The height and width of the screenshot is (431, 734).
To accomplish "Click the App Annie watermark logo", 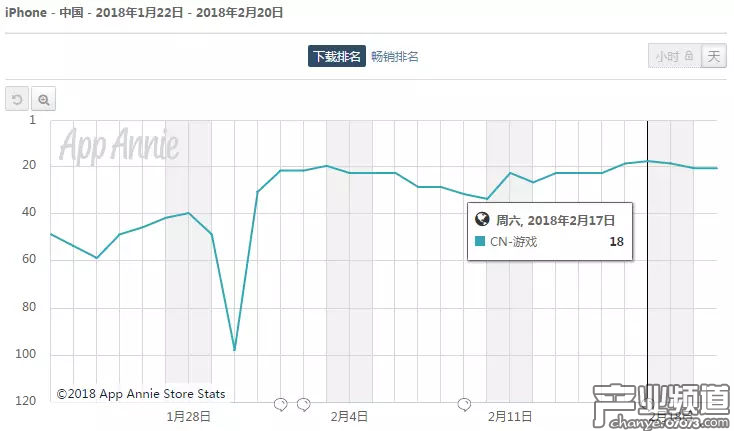I will [x=119, y=146].
